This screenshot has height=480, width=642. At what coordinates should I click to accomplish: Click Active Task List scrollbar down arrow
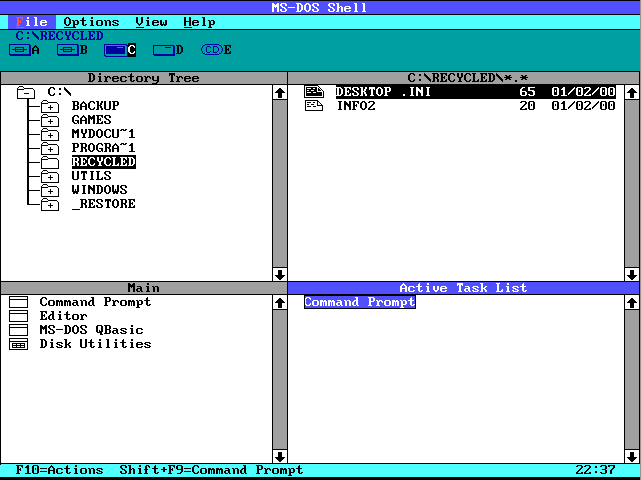tap(631, 456)
